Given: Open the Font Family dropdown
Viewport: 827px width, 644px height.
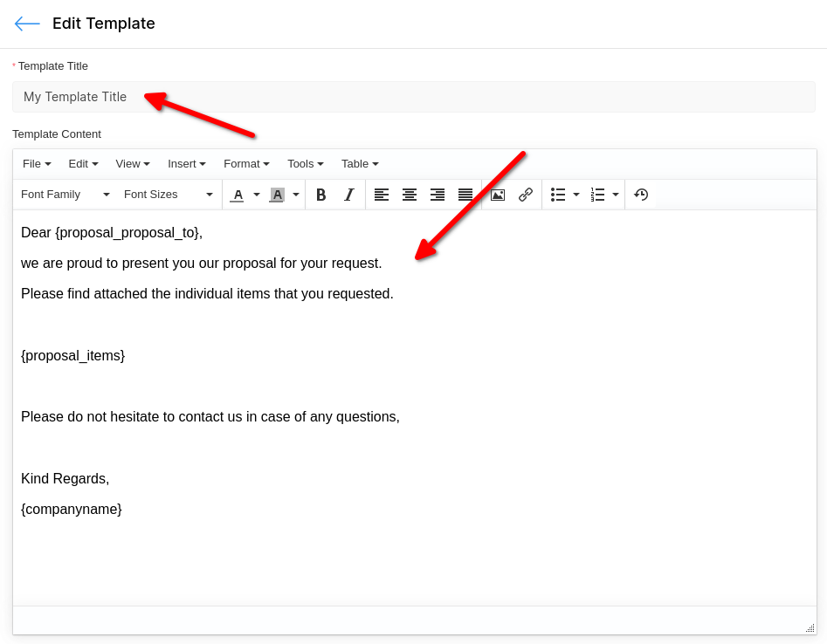Looking at the screenshot, I should [x=65, y=195].
